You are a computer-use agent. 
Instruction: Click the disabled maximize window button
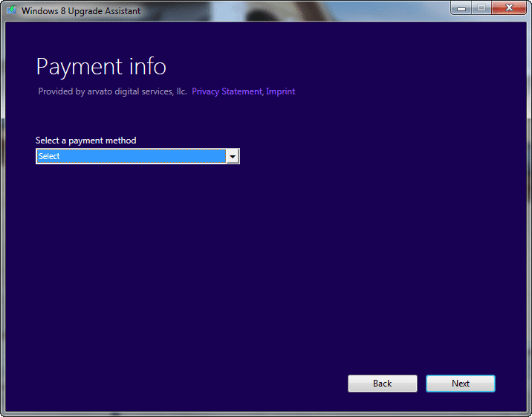481,8
